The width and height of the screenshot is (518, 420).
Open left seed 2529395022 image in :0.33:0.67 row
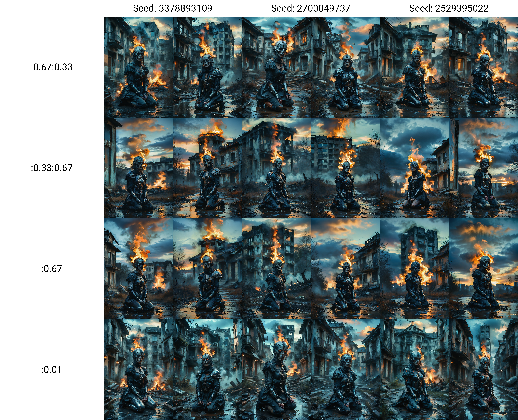click(x=414, y=168)
